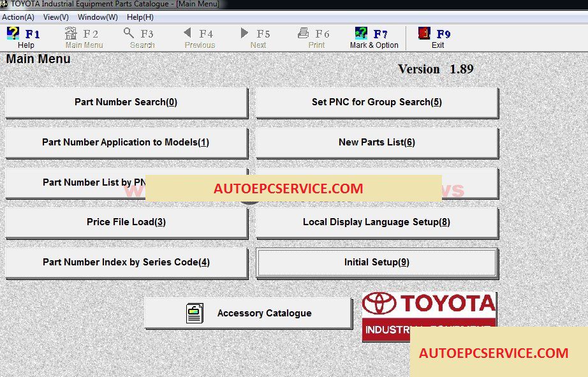Open the Action(A) menu
588x377 pixels.
point(18,17)
